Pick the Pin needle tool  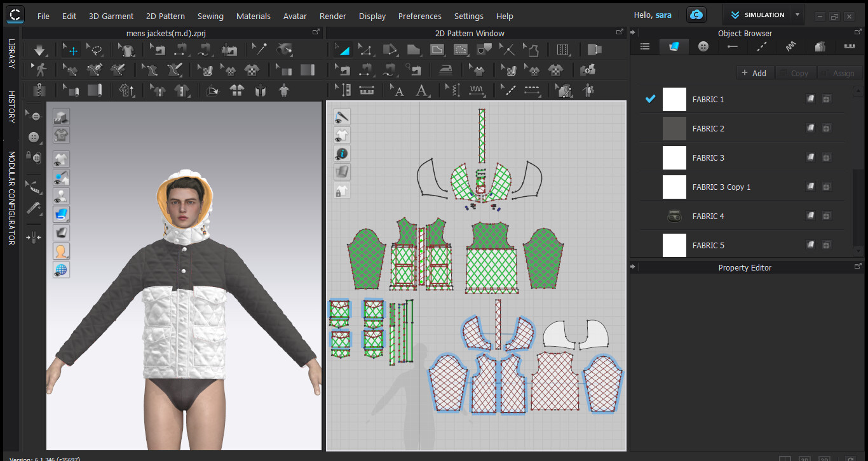click(258, 50)
